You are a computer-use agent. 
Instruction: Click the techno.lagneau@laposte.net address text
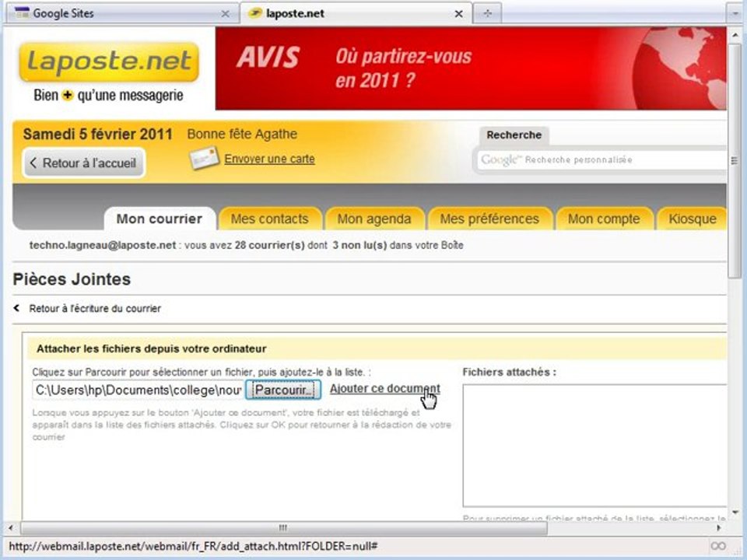pyautogui.click(x=103, y=245)
